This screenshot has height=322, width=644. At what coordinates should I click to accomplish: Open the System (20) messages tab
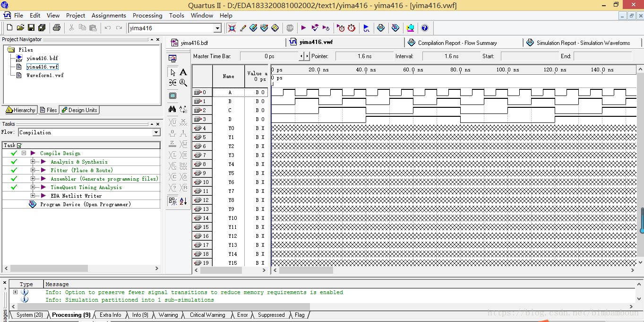tap(29, 315)
